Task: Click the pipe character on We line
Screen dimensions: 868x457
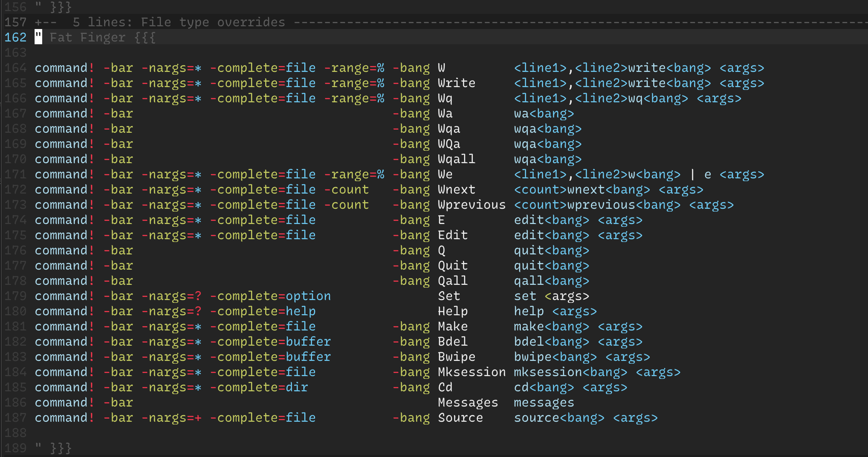Action: (x=692, y=174)
